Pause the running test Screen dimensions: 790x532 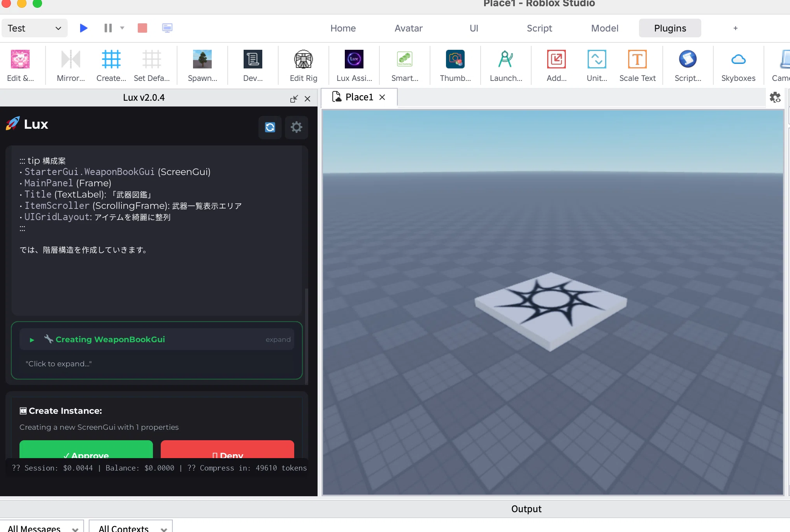[108, 28]
